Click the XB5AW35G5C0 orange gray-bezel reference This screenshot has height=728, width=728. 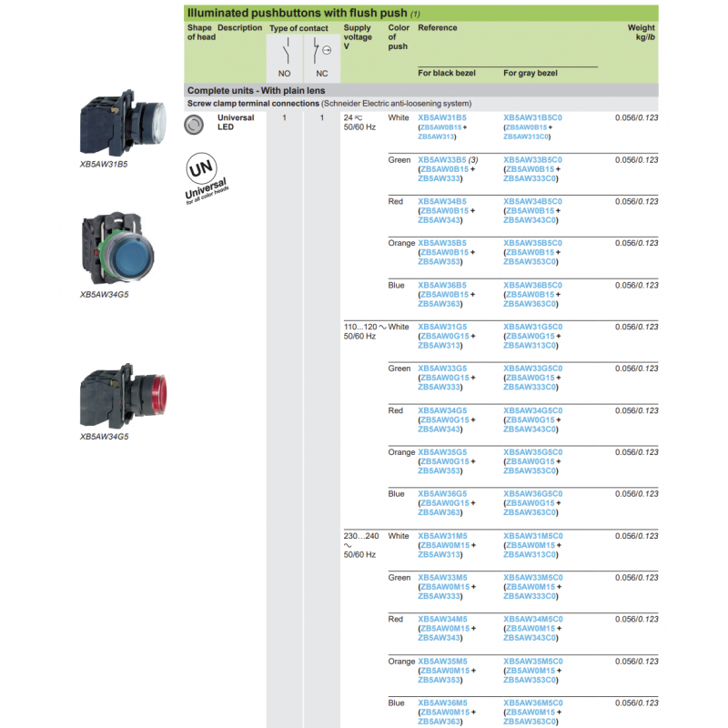[532, 452]
